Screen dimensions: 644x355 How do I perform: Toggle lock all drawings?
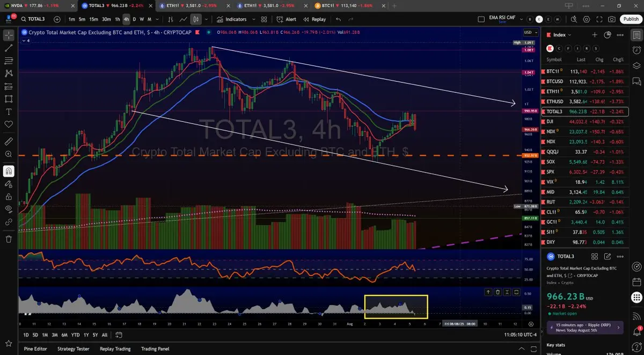(9, 197)
